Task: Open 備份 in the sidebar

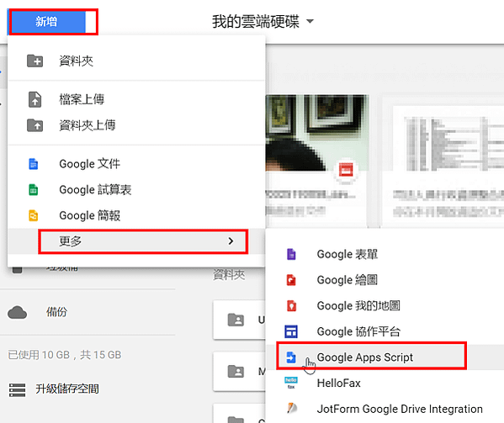Action: [x=56, y=312]
